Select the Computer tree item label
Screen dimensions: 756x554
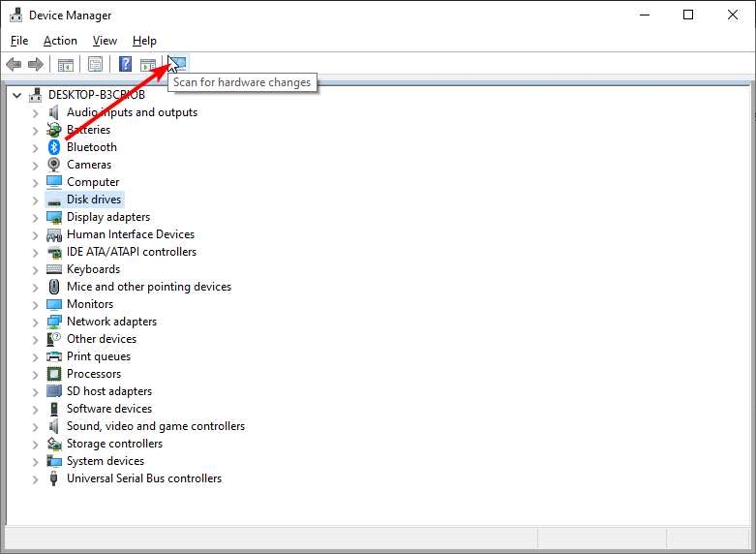click(x=93, y=182)
